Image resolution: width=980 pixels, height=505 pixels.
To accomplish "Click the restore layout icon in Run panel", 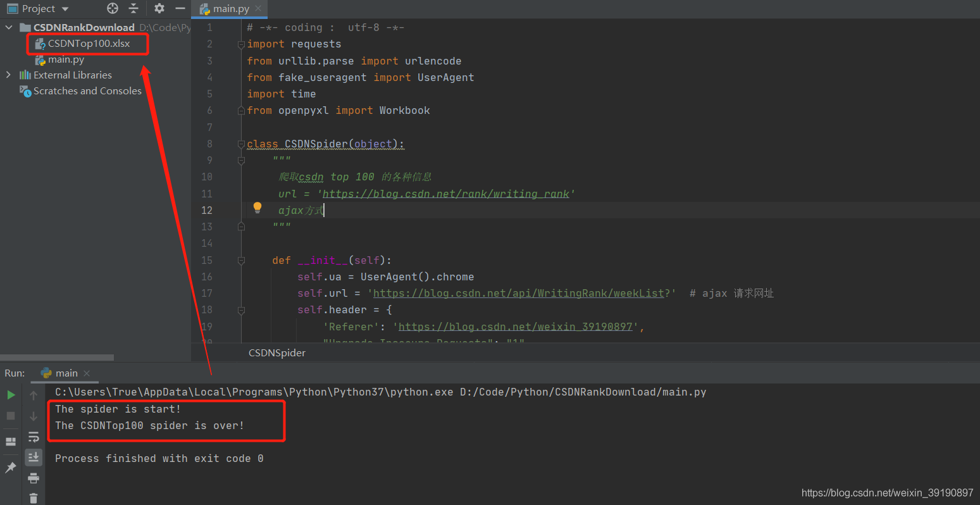I will tap(11, 441).
